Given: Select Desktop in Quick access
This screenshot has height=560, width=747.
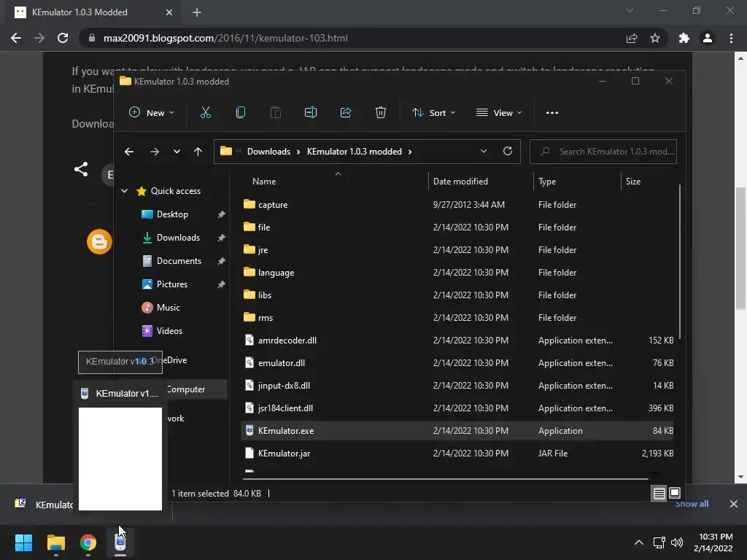Looking at the screenshot, I should [x=172, y=214].
